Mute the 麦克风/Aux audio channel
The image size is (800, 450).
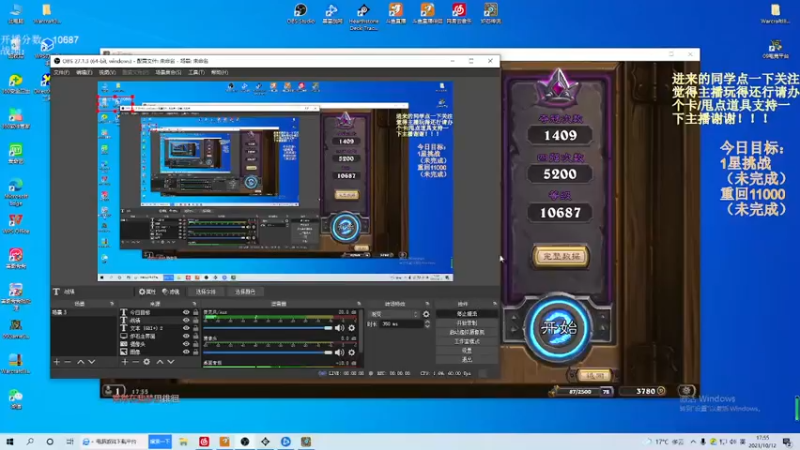coord(339,328)
